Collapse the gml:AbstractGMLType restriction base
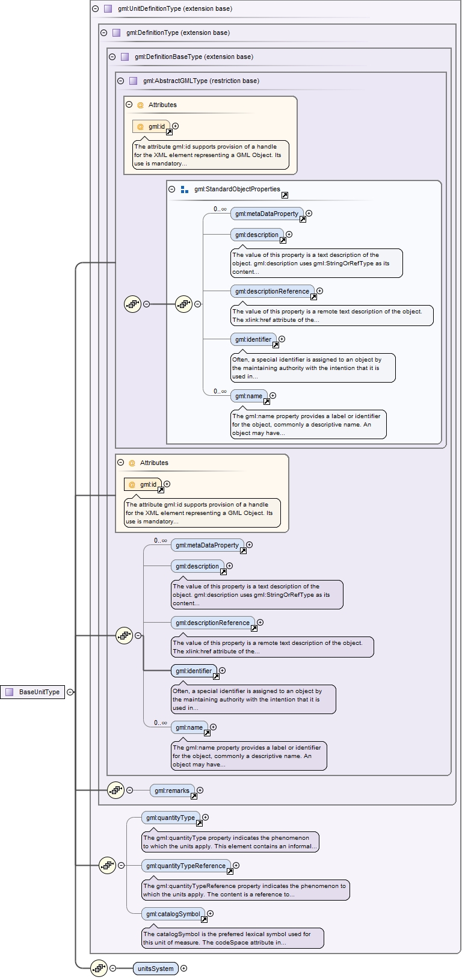 120,81
